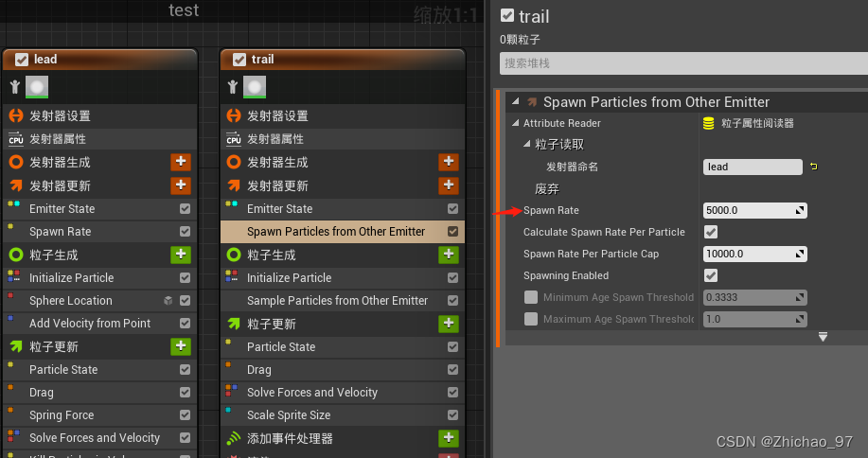
Task: Collapse the 粒子读取 group
Action: pyautogui.click(x=528, y=145)
